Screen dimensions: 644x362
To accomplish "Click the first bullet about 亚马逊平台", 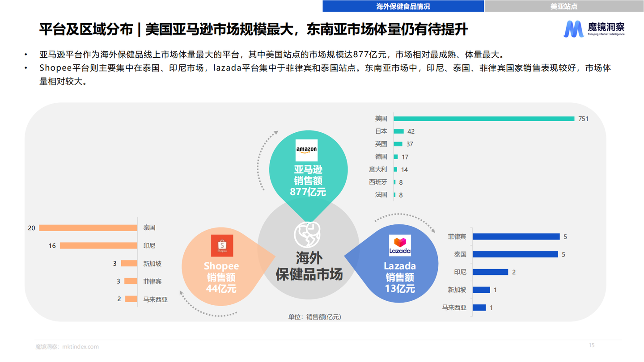I will 272,55.
